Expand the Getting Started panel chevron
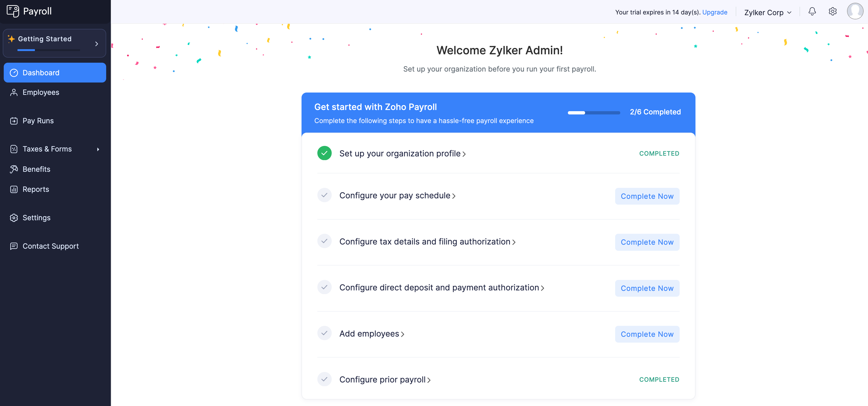This screenshot has height=406, width=868. click(97, 44)
